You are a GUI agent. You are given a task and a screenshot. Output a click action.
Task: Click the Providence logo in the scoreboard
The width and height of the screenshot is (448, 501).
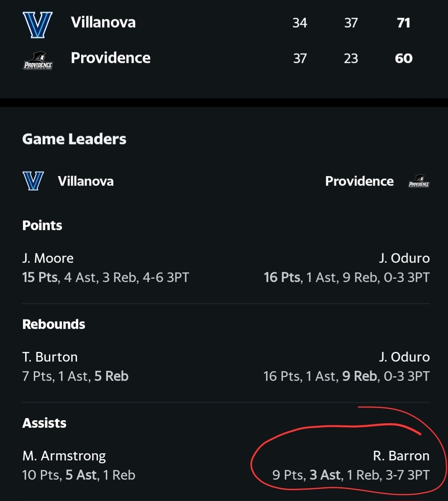[x=38, y=61]
